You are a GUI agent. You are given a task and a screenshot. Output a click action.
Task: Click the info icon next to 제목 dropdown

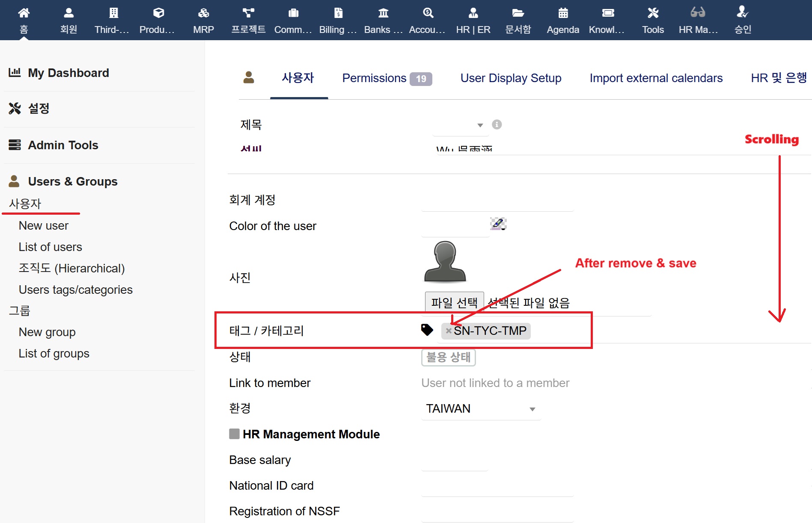pos(497,124)
